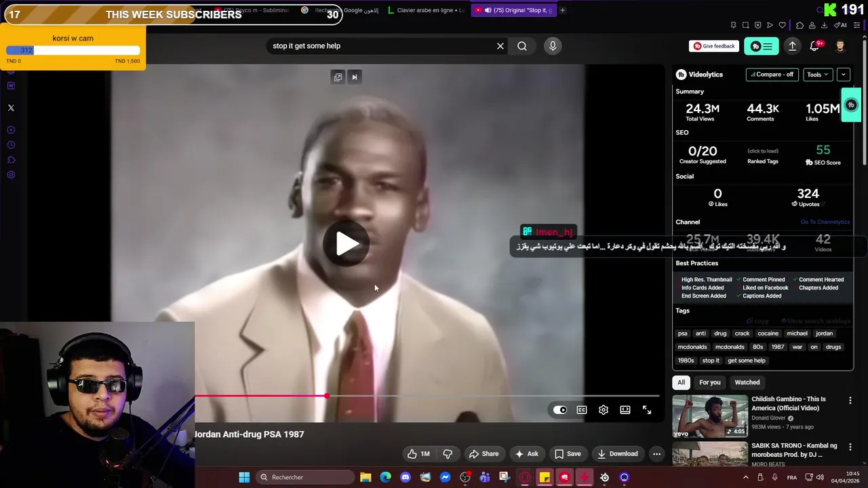Take a snapshot with Opera toolbar icon
The image size is (868, 488).
coord(745,25)
